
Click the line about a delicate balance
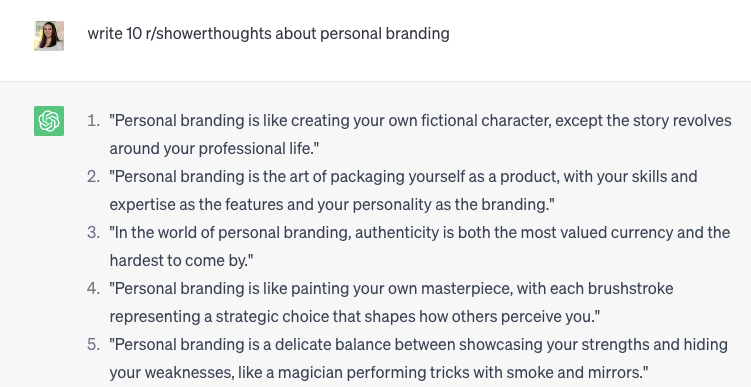(x=419, y=345)
